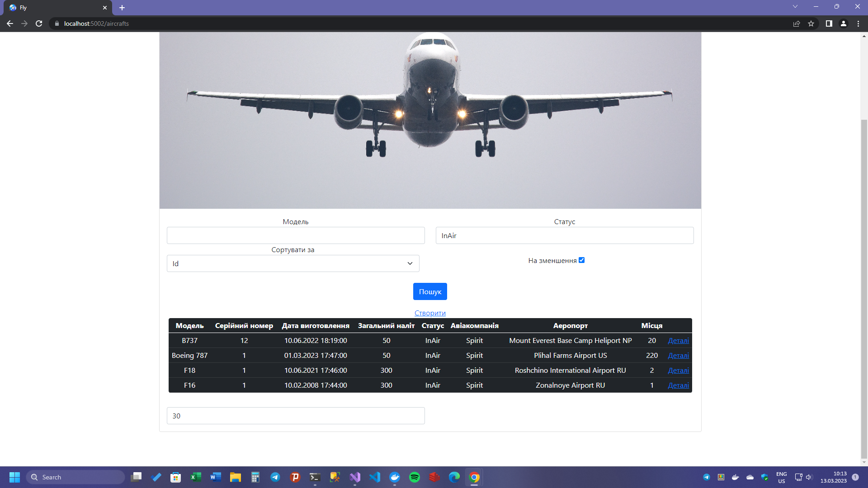Open Microsoft Word from the taskbar
The height and width of the screenshot is (488, 868).
(216, 477)
